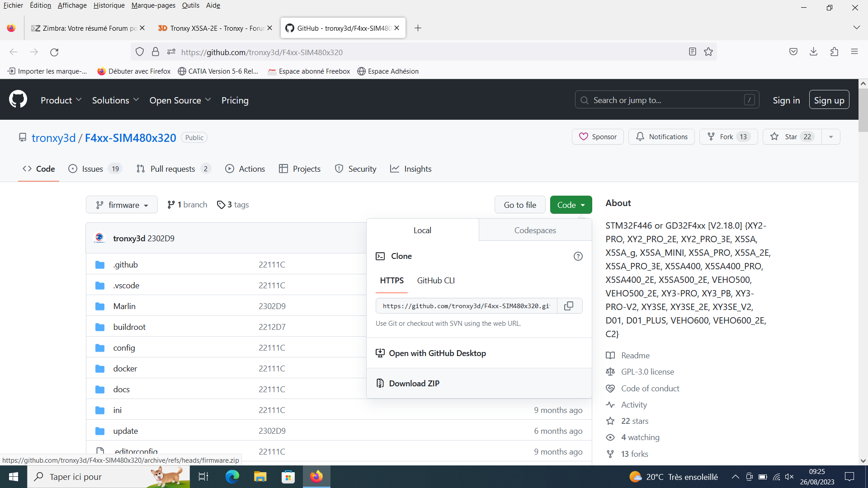Toggle the green Code dropdown button

[x=571, y=205]
